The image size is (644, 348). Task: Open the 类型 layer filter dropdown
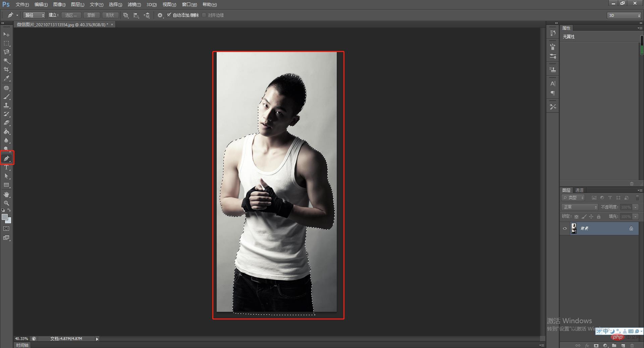click(573, 198)
